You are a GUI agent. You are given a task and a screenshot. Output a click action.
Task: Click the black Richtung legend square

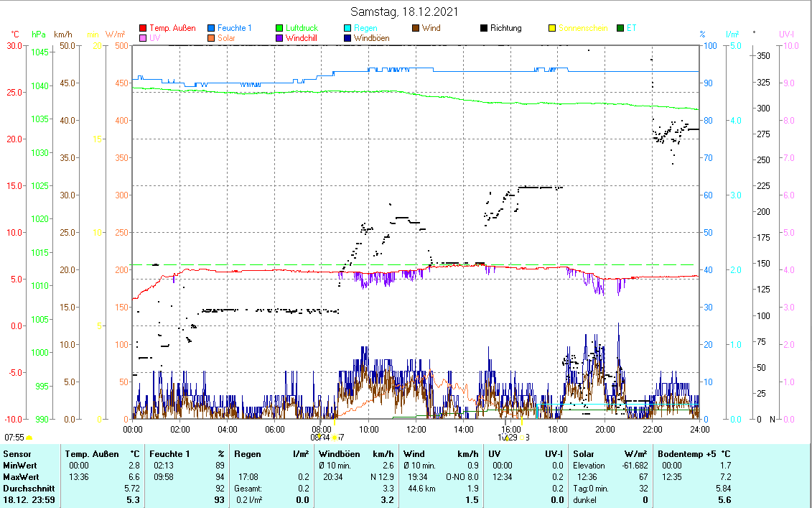484,29
